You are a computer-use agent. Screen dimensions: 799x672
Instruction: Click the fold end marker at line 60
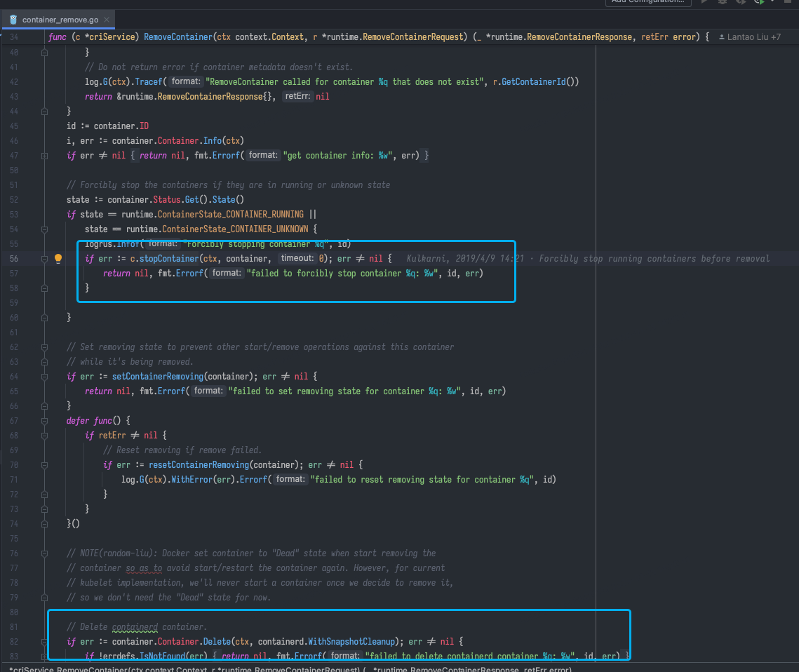pyautogui.click(x=44, y=318)
